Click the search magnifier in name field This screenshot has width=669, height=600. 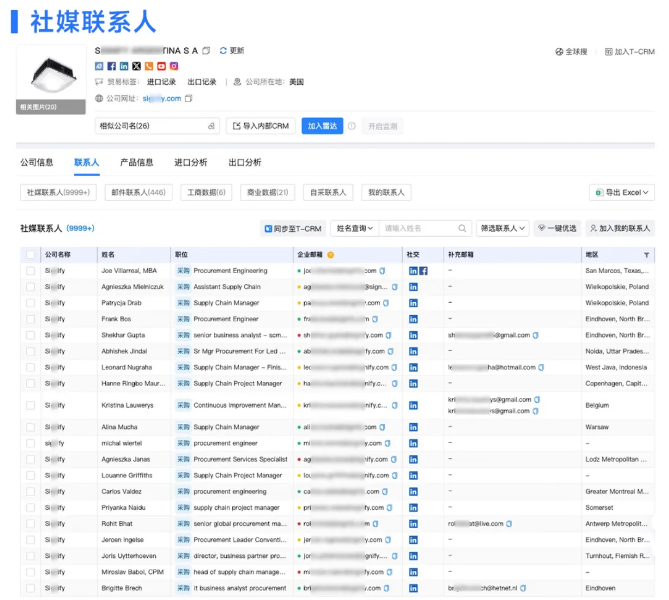pyautogui.click(x=462, y=228)
